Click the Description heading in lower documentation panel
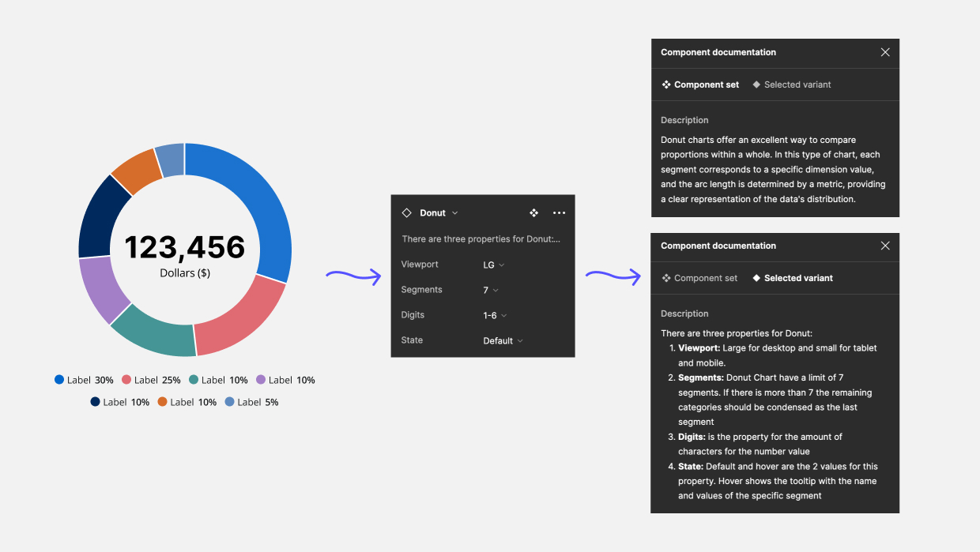The height and width of the screenshot is (552, 980). coord(684,314)
